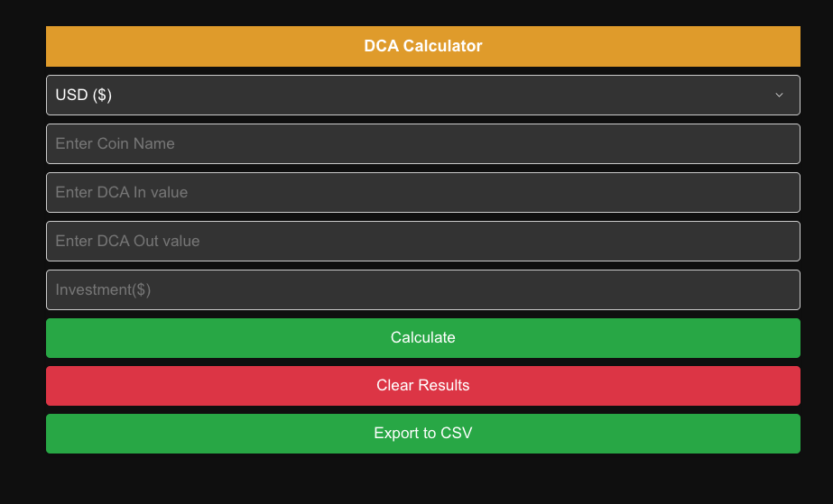Click the "Export to CSV" label text

[422, 434]
